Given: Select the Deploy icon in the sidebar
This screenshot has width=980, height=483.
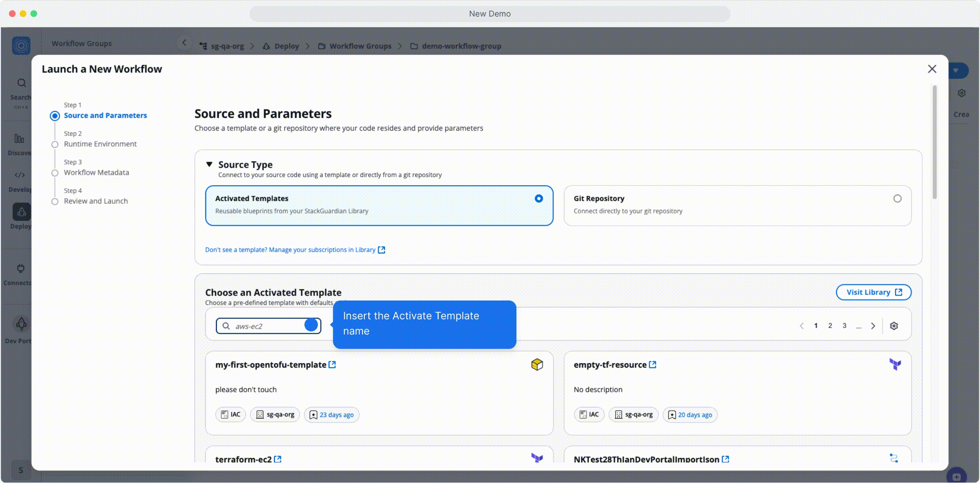Looking at the screenshot, I should point(21,212).
